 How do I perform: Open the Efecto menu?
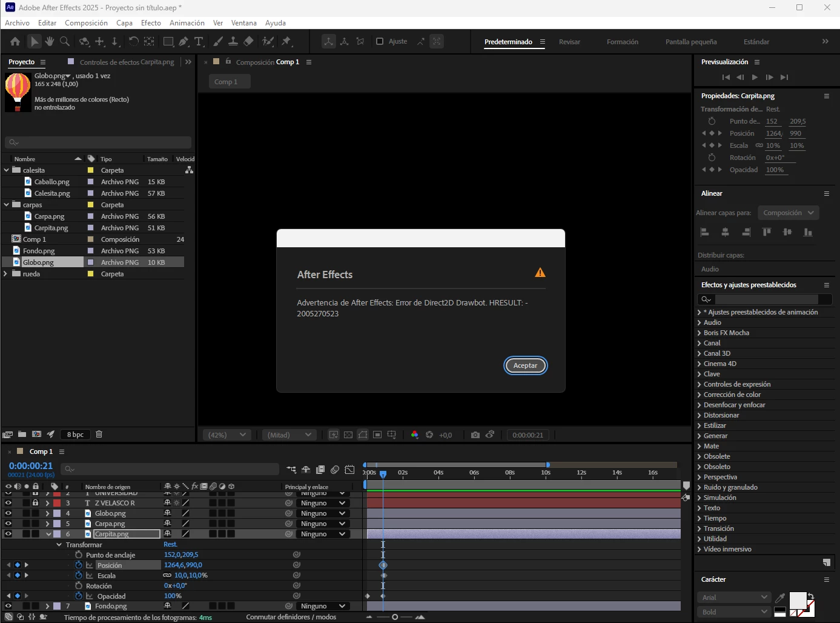151,23
